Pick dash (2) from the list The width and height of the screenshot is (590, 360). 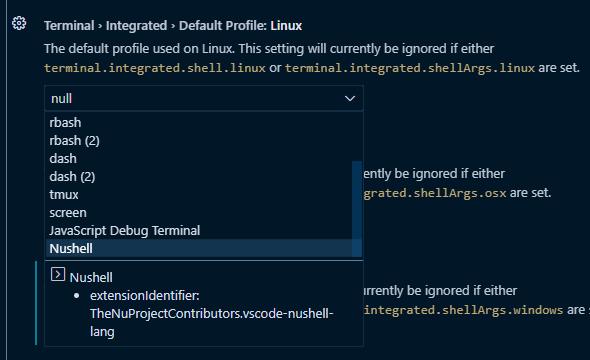[x=199, y=177]
